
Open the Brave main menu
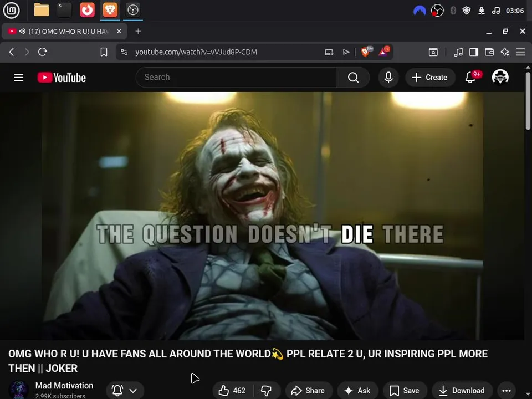tap(520, 52)
